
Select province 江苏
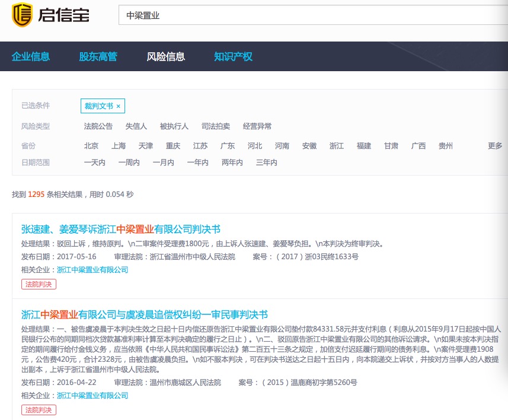point(200,145)
